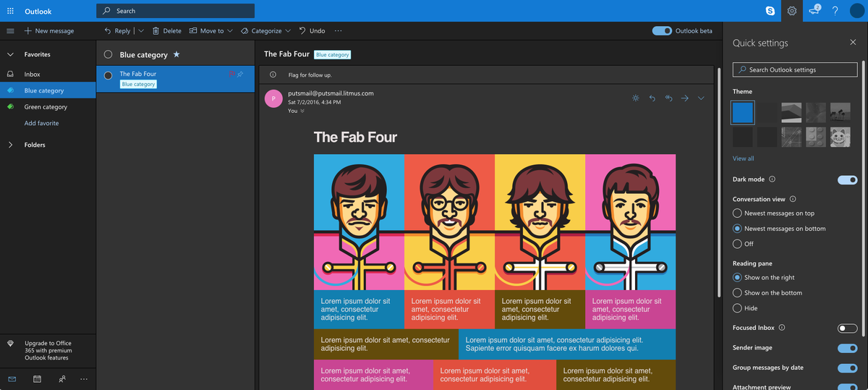The width and height of the screenshot is (868, 390).
Task: Open Skype from the header
Action: click(x=771, y=11)
